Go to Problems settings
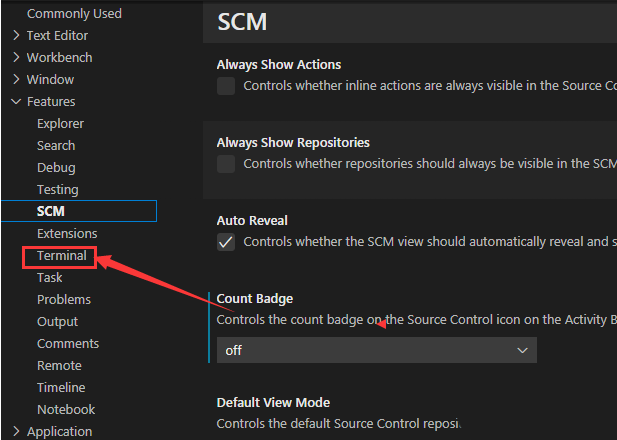This screenshot has width=617, height=440. pyautogui.click(x=64, y=300)
